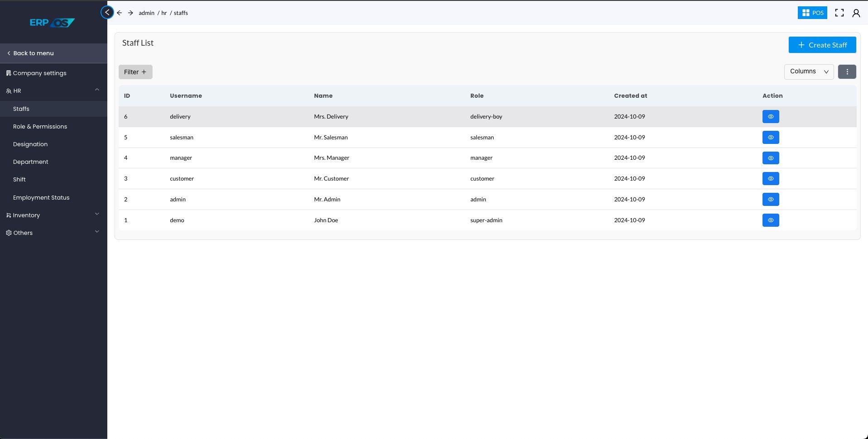The width and height of the screenshot is (868, 439).
Task: Open the POS grid button
Action: coord(812,13)
